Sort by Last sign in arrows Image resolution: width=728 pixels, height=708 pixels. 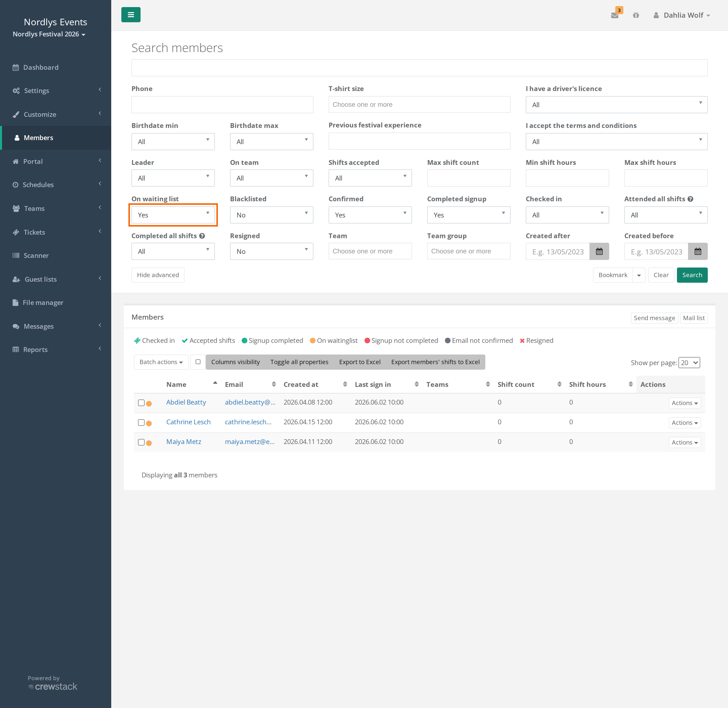click(x=416, y=384)
